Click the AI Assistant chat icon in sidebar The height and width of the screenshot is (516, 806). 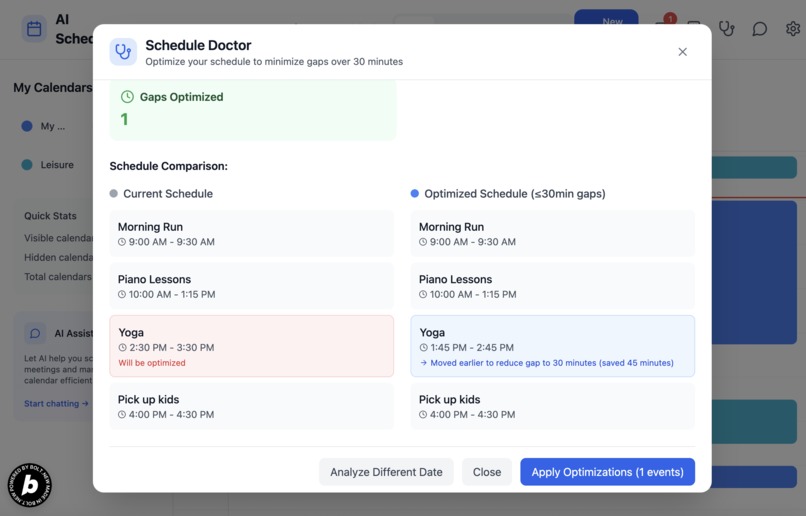pos(35,334)
